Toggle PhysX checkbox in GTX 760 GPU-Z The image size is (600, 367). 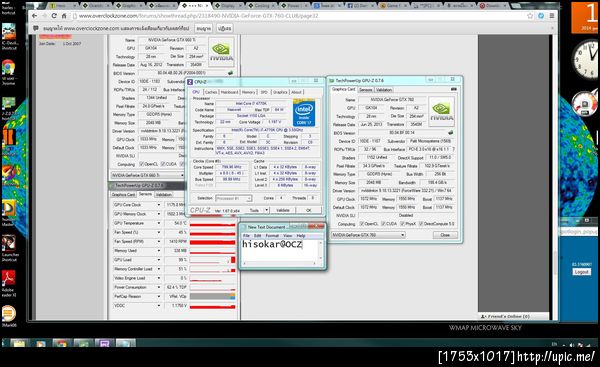(402, 224)
